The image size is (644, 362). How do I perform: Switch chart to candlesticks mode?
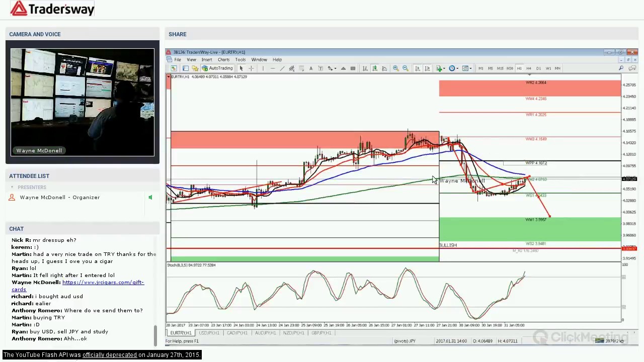[375, 68]
